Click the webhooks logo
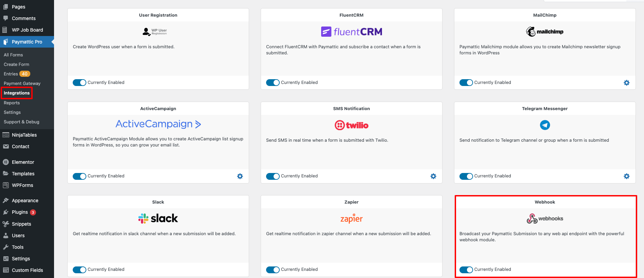 coord(545,218)
